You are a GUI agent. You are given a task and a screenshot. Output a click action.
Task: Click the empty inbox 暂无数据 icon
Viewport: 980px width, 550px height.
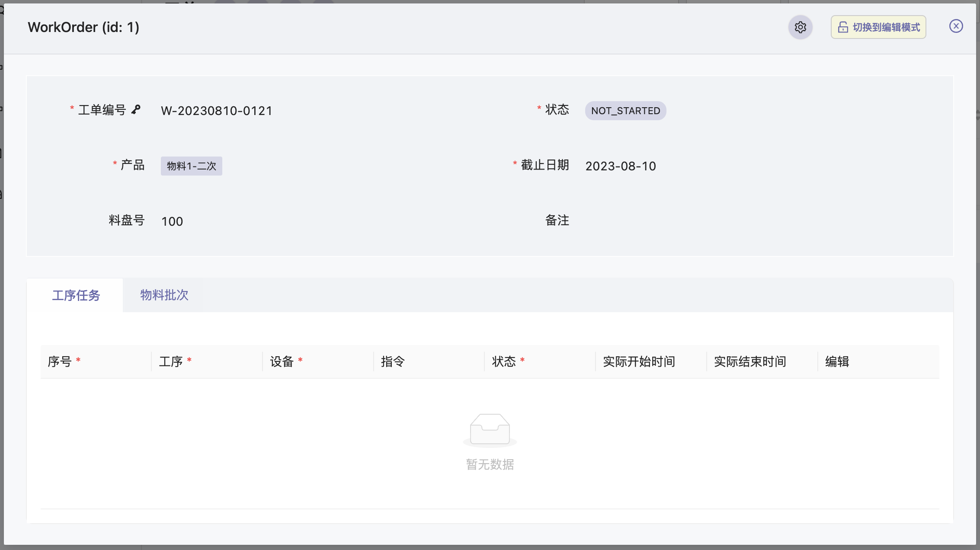pyautogui.click(x=490, y=429)
